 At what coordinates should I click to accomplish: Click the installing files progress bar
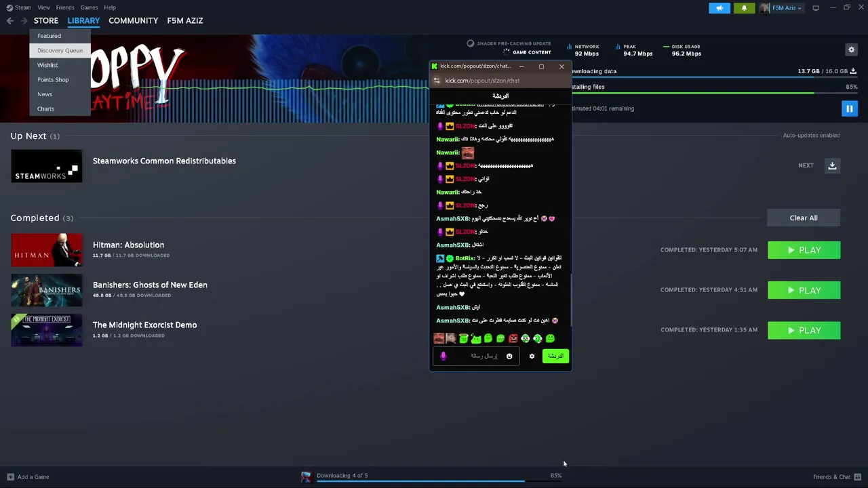715,93
